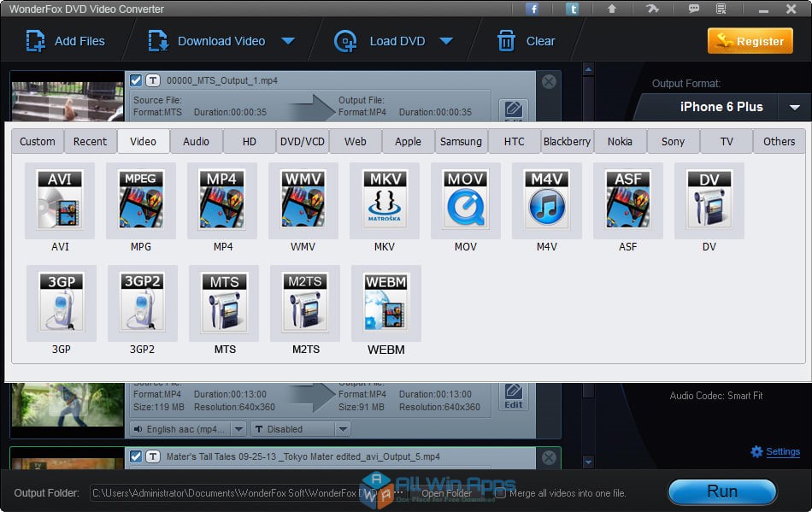Click the Load DVD button
This screenshot has width=812, height=512.
click(x=380, y=41)
